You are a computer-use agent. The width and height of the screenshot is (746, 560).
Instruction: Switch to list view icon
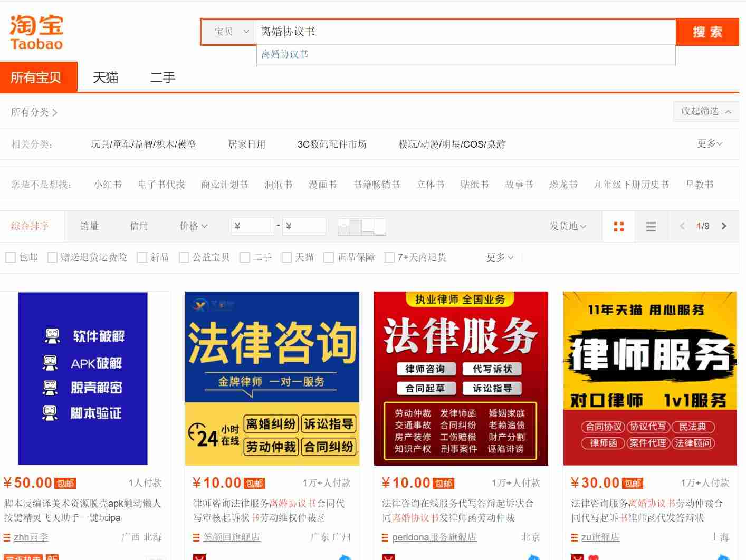point(651,227)
